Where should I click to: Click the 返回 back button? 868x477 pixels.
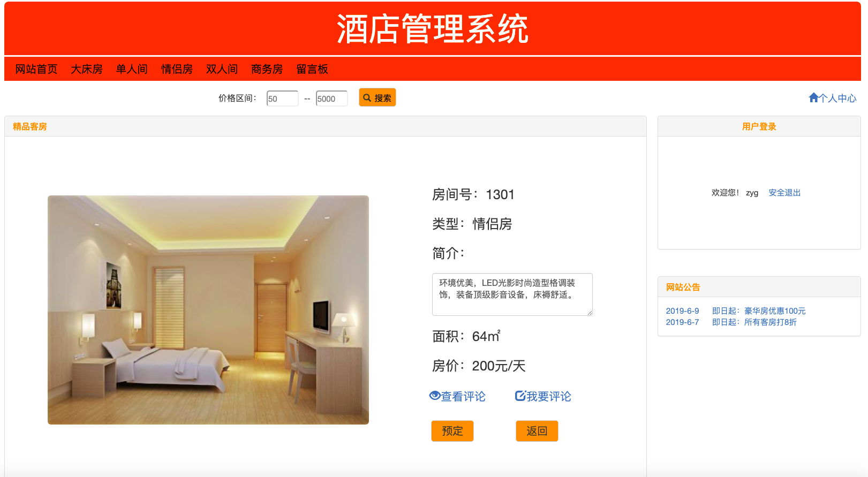coord(537,431)
